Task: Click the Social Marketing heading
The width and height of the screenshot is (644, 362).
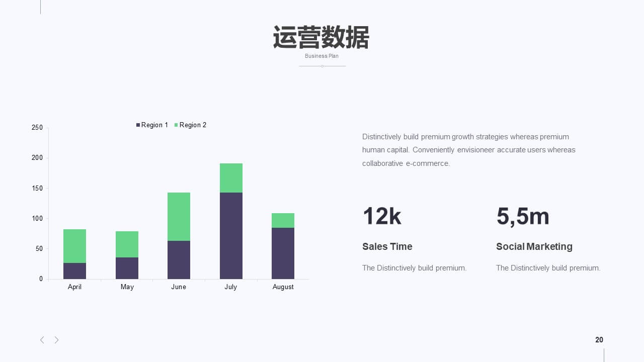Action: [534, 246]
